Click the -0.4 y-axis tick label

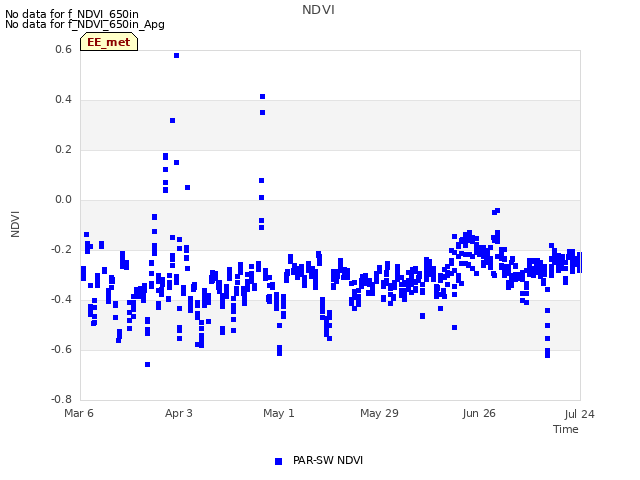click(x=61, y=300)
